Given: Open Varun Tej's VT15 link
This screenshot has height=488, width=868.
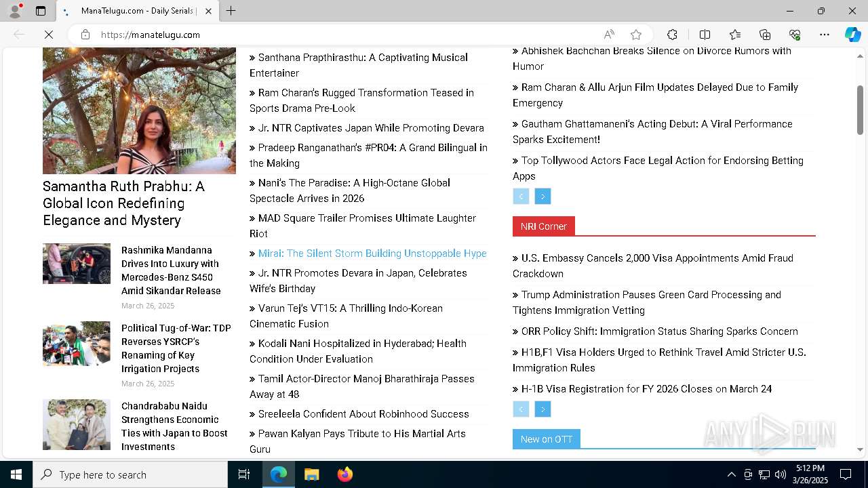Looking at the screenshot, I should tap(346, 316).
